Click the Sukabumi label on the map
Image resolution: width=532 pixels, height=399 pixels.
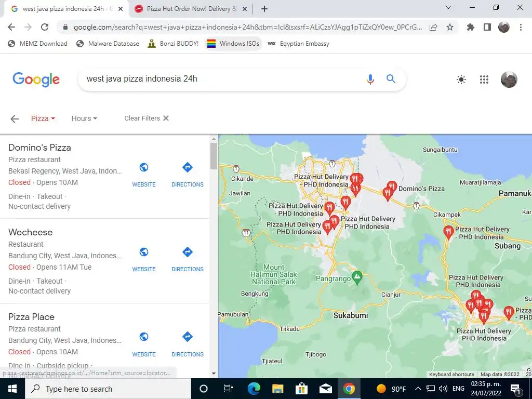point(351,315)
